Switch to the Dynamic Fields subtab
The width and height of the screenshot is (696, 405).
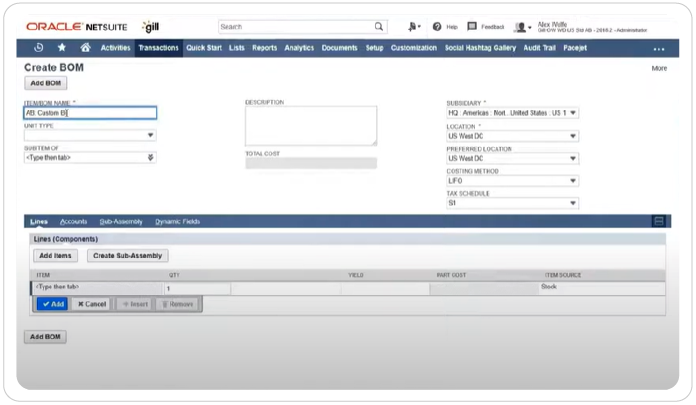point(178,222)
